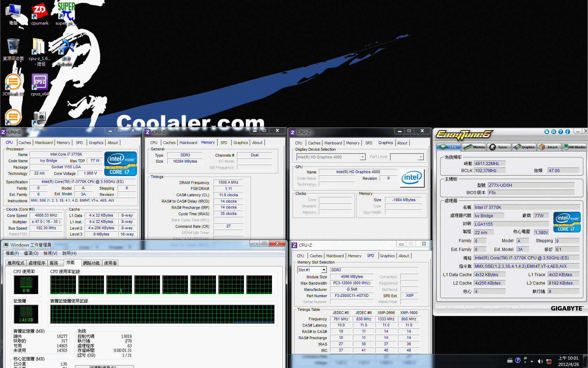Click EasyTune6 clock value 4811.22MHz
588x368 pixels.
coord(490,164)
